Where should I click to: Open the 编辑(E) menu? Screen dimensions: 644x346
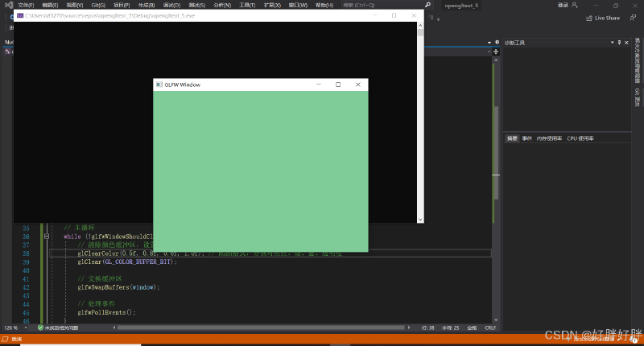[50, 5]
